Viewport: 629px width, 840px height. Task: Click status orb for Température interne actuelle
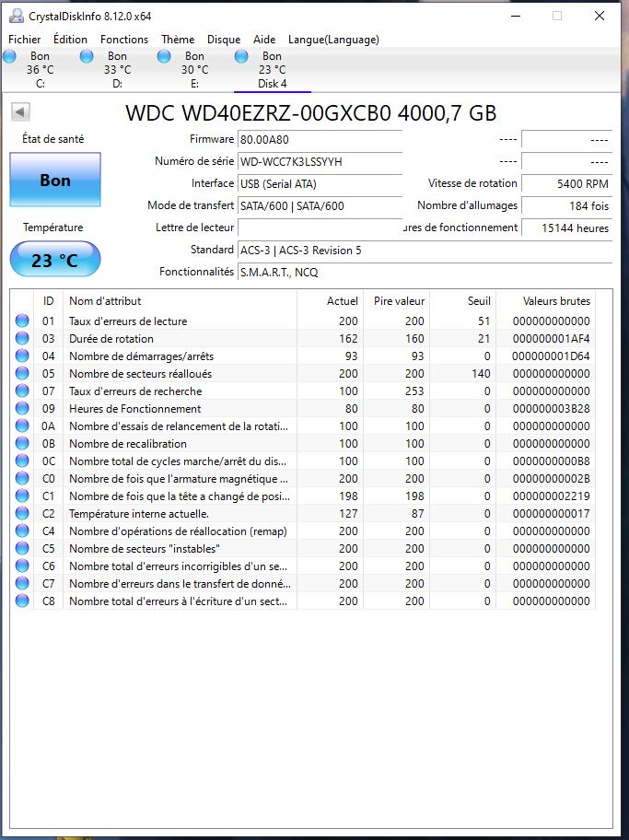pyautogui.click(x=22, y=514)
